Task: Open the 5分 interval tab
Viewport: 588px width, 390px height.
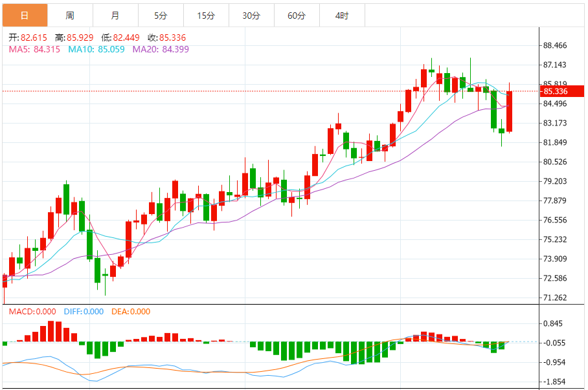Action: (x=161, y=16)
